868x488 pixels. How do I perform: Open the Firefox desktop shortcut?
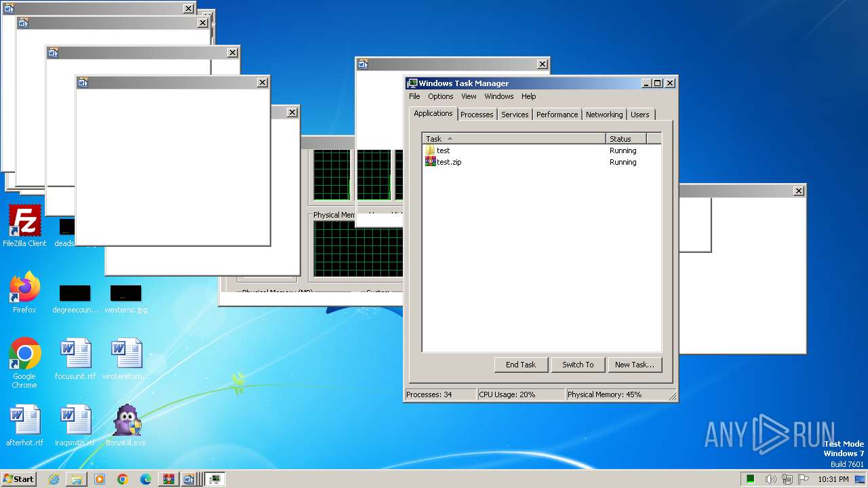tap(24, 293)
